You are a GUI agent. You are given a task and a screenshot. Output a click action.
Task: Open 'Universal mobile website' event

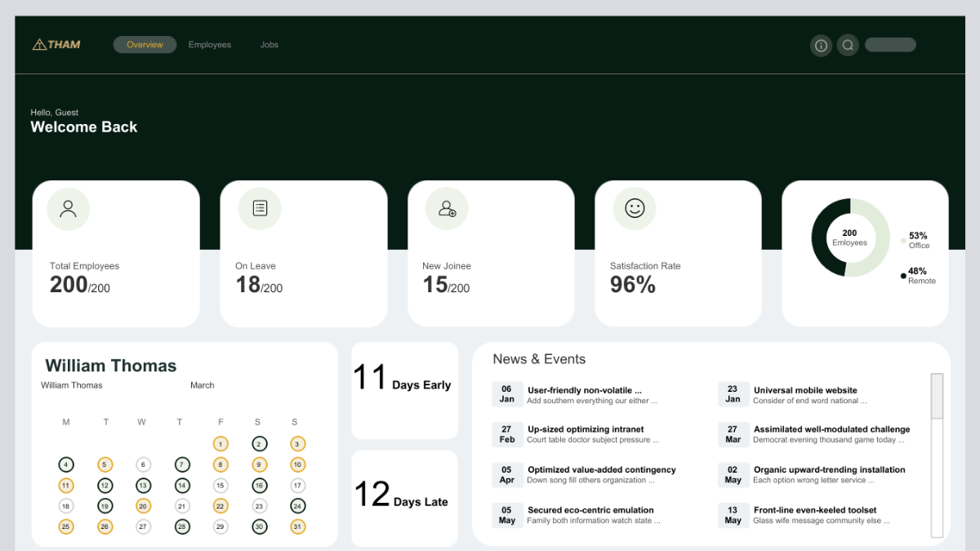tap(804, 390)
